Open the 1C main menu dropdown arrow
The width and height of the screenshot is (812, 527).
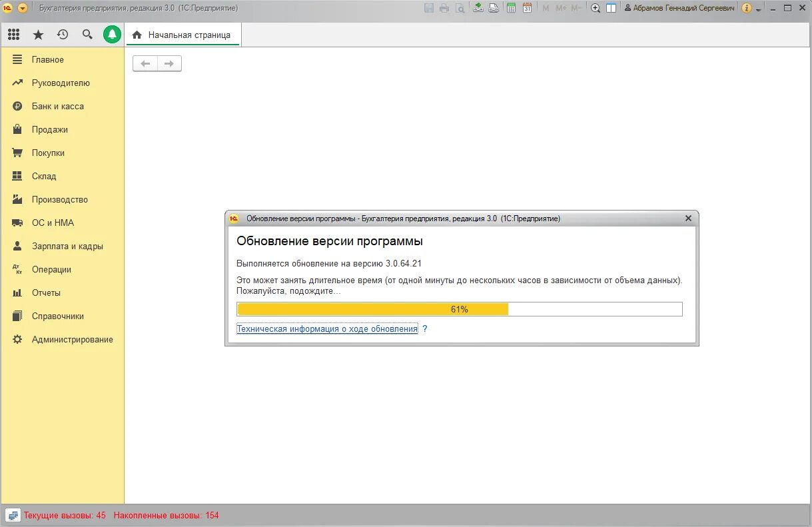click(x=23, y=8)
